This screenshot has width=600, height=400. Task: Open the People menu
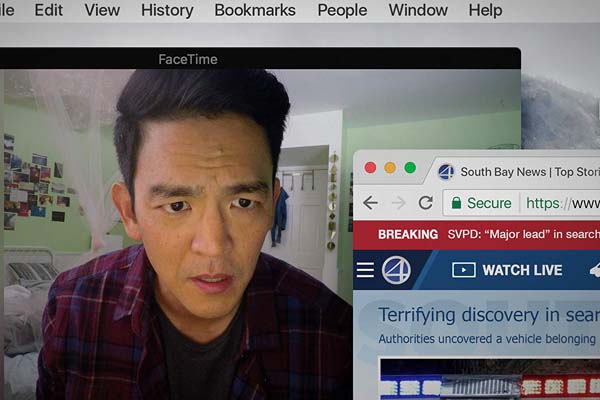(342, 10)
